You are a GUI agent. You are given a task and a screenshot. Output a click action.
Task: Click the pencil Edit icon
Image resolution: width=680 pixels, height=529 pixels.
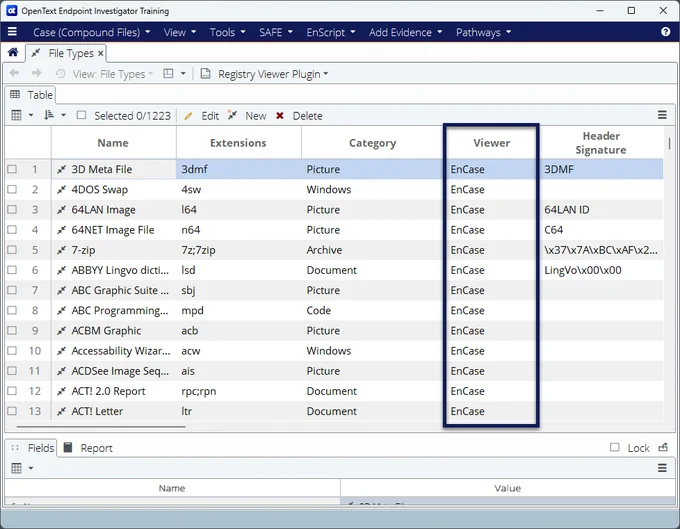pos(188,116)
